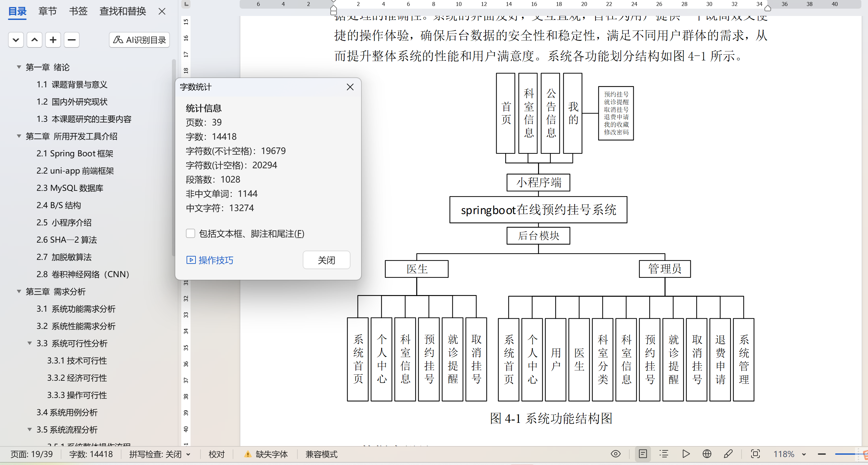Viewport: 868px width, 465px height.
Task: Click the AI识别目录 button
Action: pyautogui.click(x=139, y=40)
